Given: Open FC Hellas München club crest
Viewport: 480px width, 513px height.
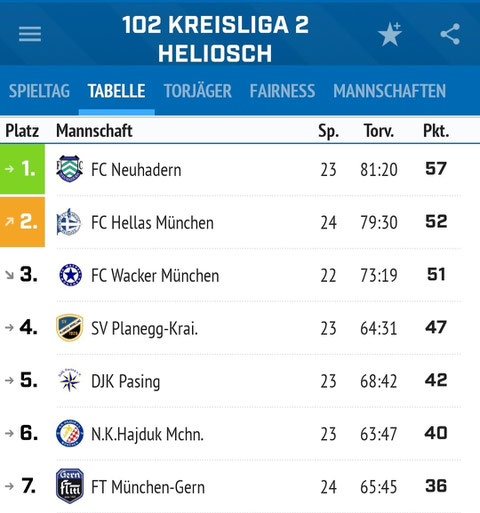Looking at the screenshot, I should pyautogui.click(x=69, y=222).
